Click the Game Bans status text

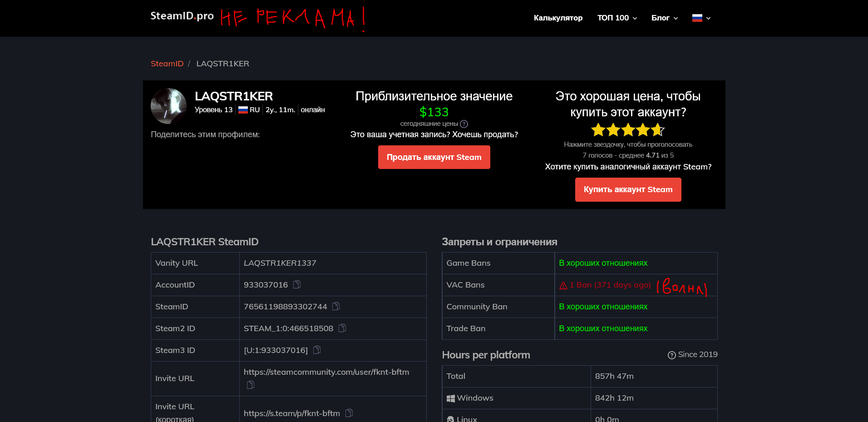(x=603, y=263)
